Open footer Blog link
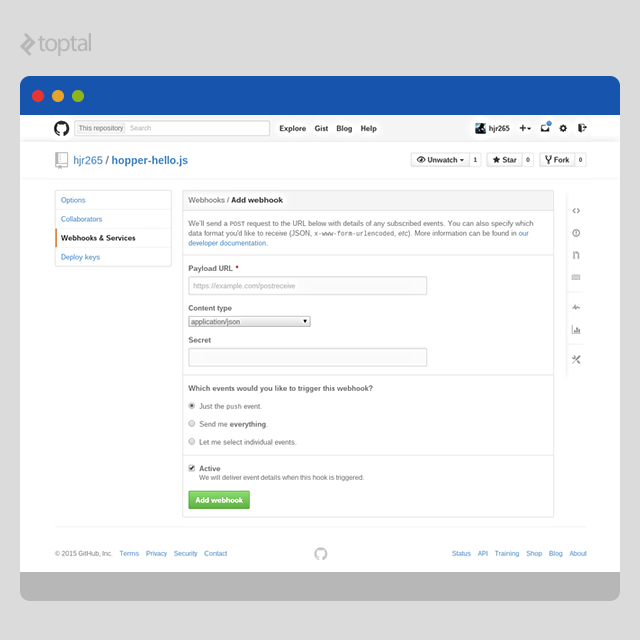Viewport: 640px width, 640px height. (556, 553)
